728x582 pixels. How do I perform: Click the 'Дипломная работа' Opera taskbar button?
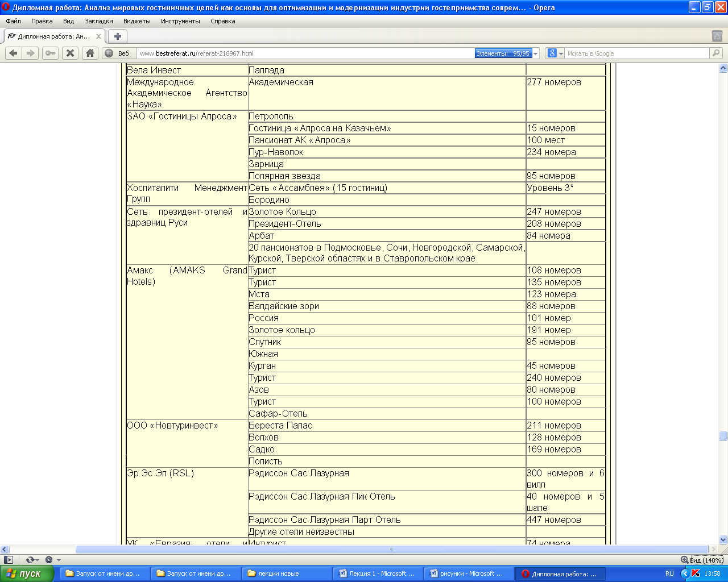[x=560, y=573]
